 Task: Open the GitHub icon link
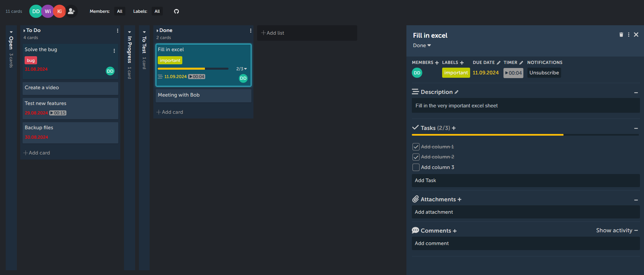click(x=176, y=11)
